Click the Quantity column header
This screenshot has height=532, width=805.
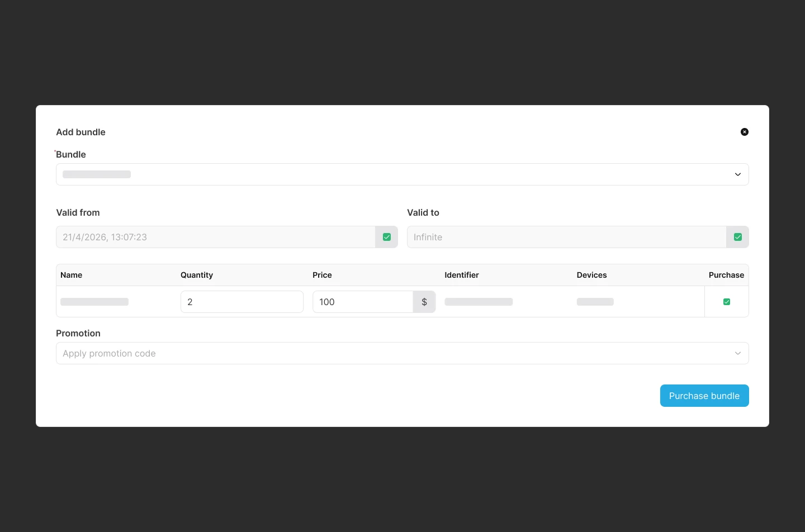[197, 275]
